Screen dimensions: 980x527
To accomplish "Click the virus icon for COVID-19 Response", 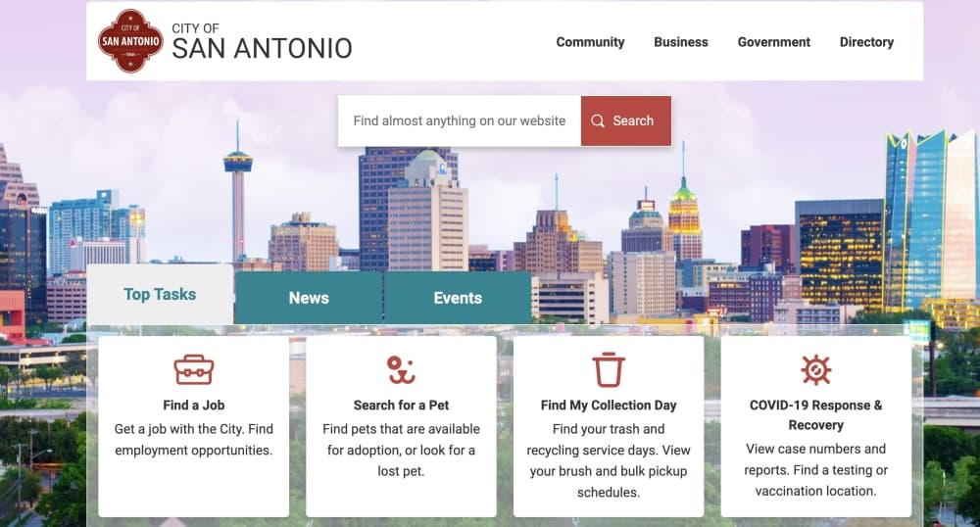I will pyautogui.click(x=815, y=369).
